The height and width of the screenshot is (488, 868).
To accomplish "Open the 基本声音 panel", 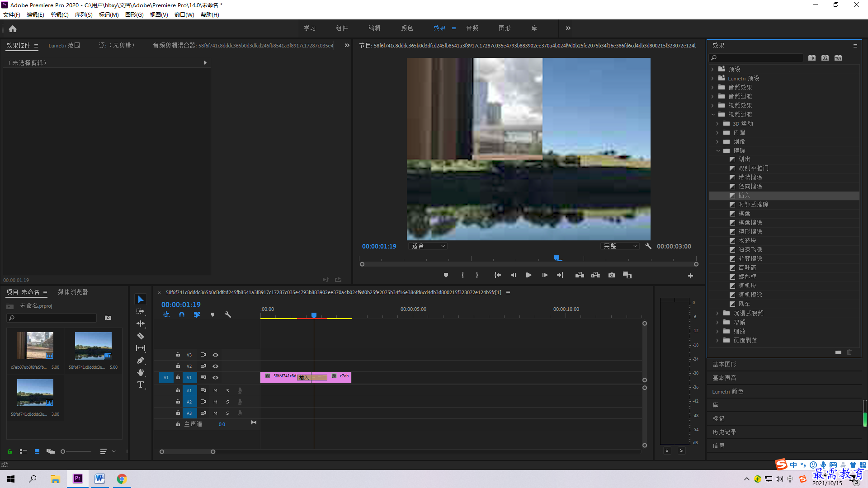I will tap(724, 378).
